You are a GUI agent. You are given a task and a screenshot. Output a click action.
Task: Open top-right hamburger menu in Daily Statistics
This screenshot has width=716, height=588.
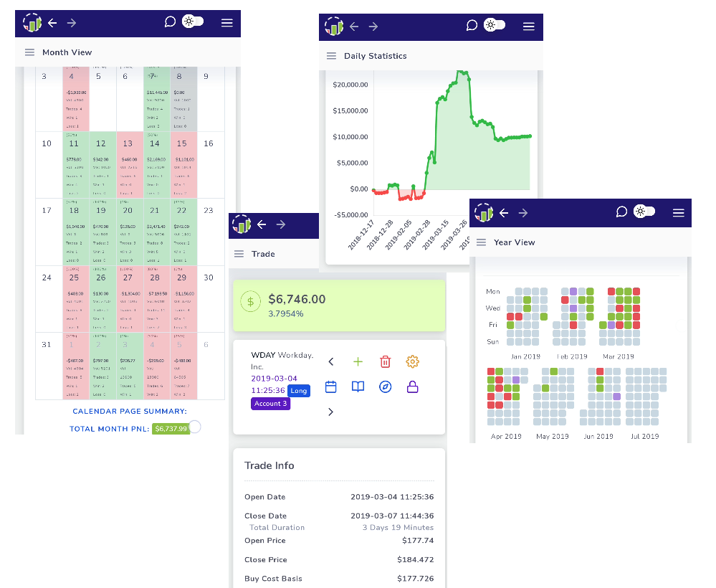529,27
